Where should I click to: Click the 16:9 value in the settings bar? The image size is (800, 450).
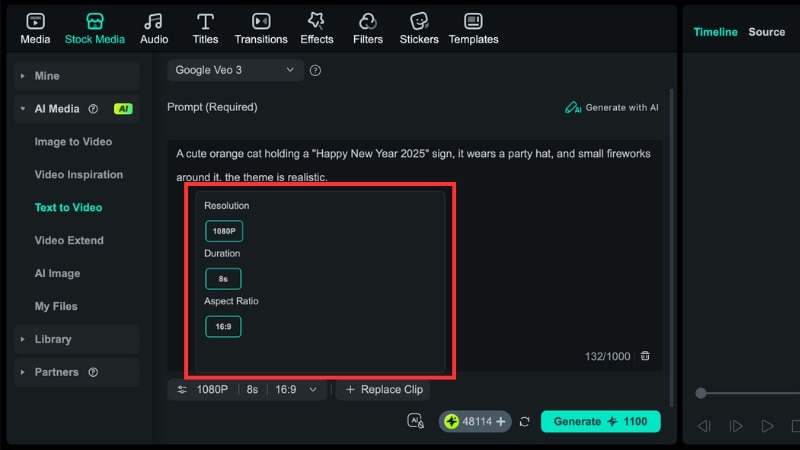pos(286,390)
